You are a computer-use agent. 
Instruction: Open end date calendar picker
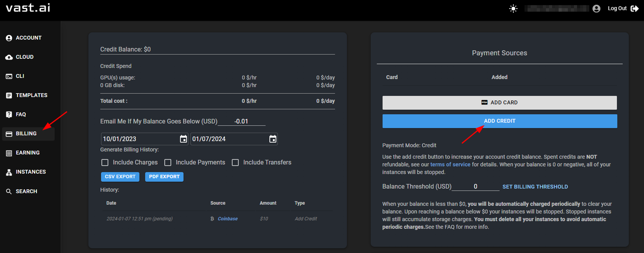[x=273, y=139]
